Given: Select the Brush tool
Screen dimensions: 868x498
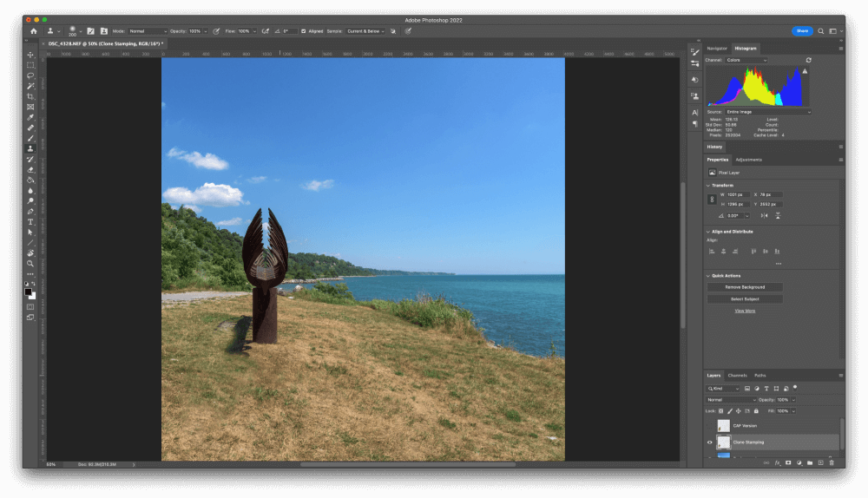Looking at the screenshot, I should (x=30, y=138).
